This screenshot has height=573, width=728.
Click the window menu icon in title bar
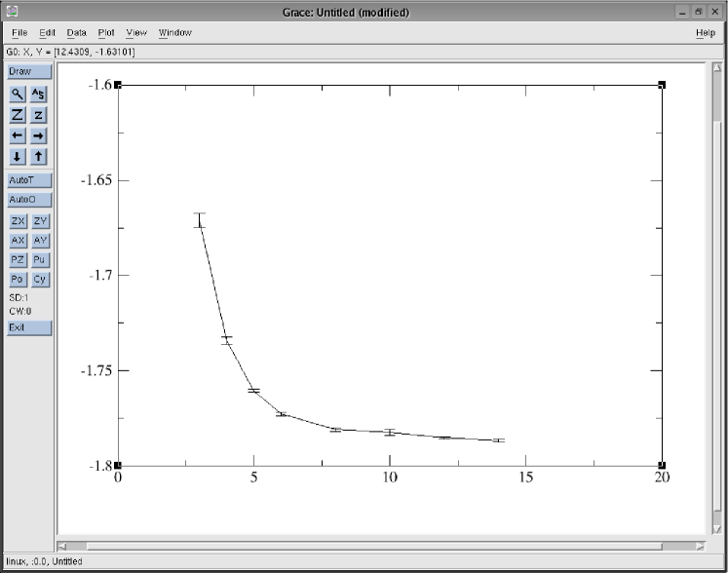13,12
